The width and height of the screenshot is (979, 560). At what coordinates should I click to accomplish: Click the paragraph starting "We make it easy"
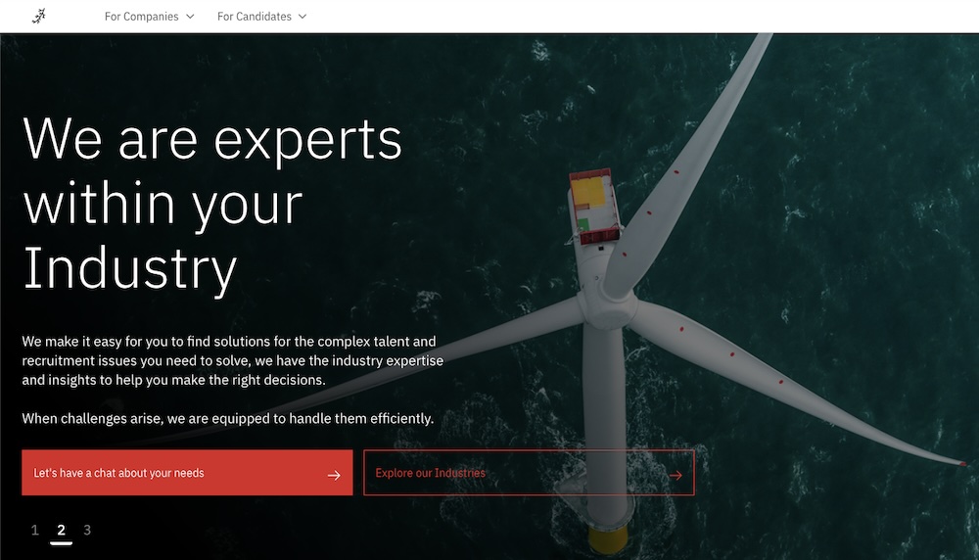pos(232,360)
